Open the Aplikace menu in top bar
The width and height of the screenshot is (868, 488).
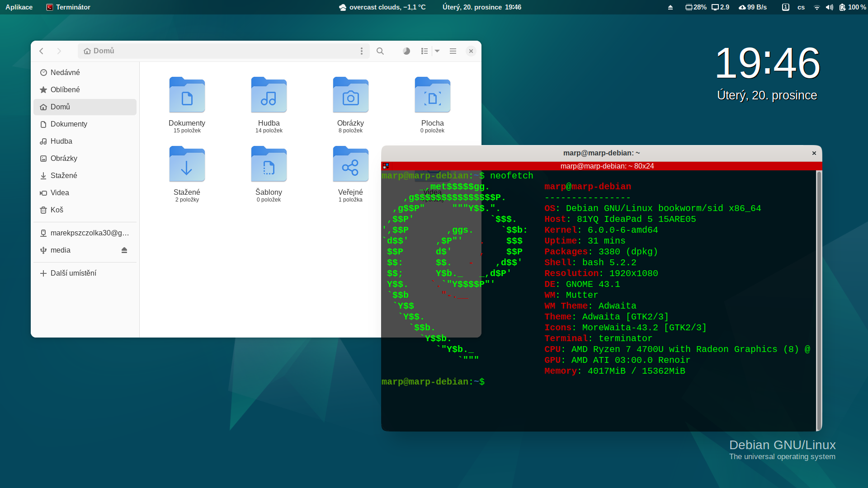pyautogui.click(x=19, y=7)
